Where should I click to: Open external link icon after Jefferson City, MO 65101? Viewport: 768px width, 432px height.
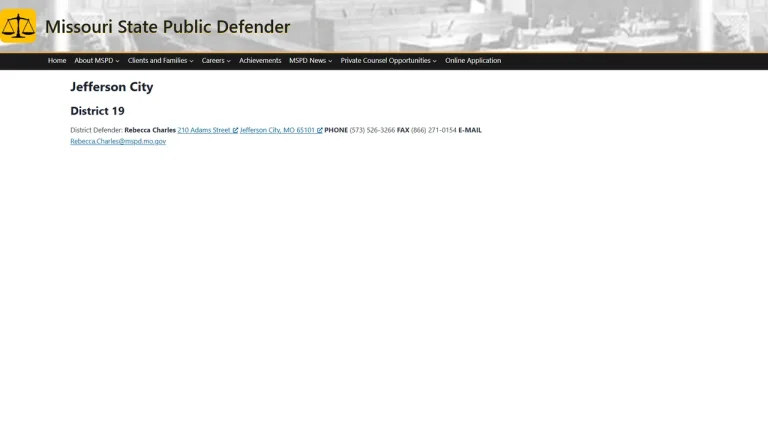[319, 130]
